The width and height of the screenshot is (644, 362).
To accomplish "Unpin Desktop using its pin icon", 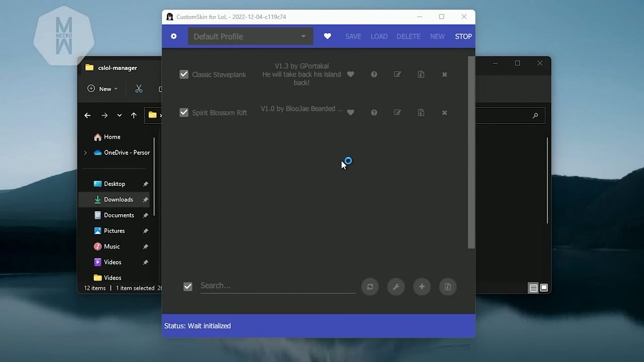I will point(145,184).
